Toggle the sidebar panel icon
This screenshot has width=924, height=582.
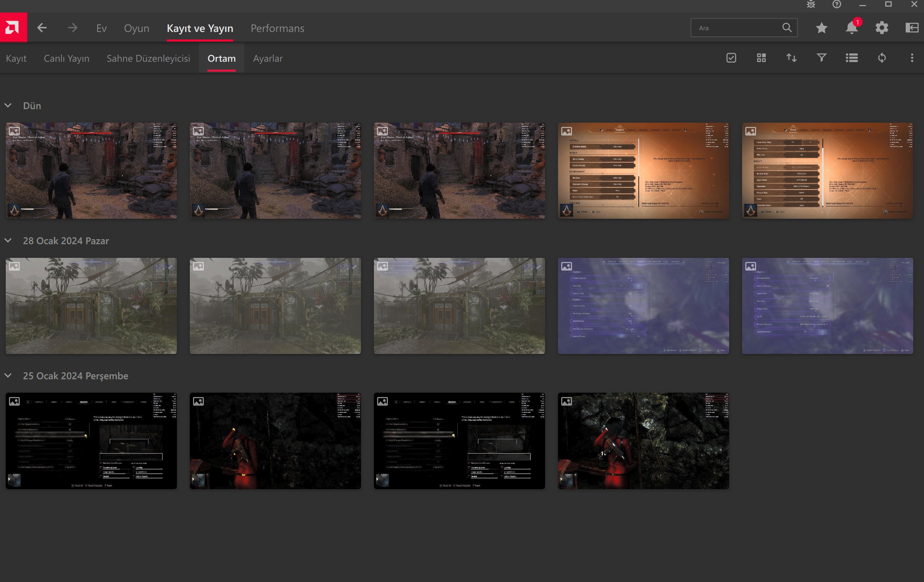tap(912, 28)
